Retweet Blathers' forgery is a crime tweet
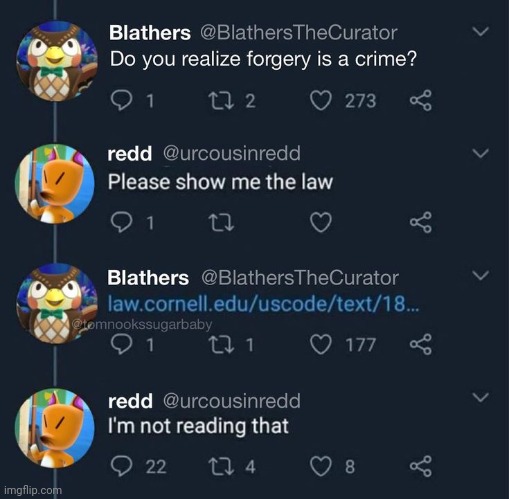 [x=221, y=100]
